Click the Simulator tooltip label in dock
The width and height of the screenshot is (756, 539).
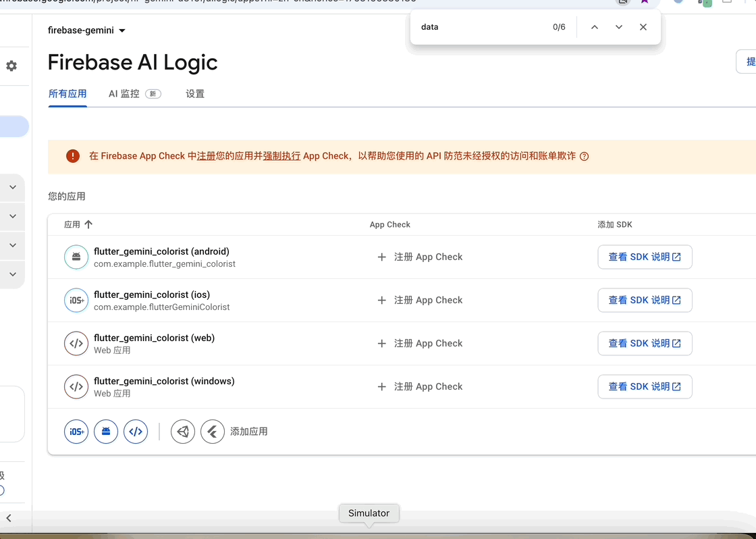(369, 513)
